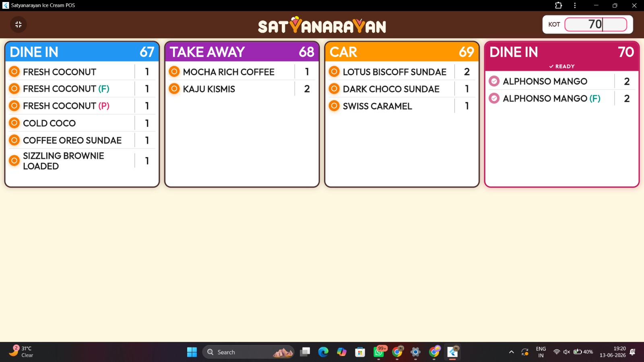
Task: Click the muted volume tray icon
Action: tap(567, 352)
